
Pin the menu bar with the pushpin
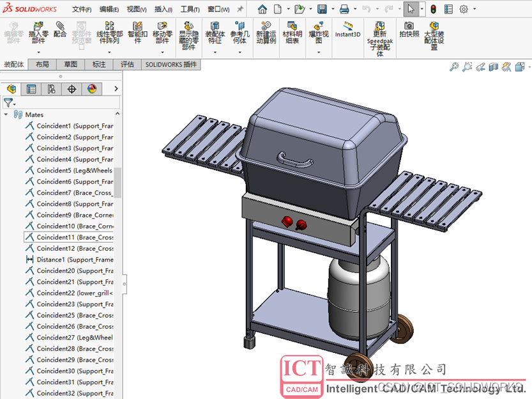click(x=240, y=9)
